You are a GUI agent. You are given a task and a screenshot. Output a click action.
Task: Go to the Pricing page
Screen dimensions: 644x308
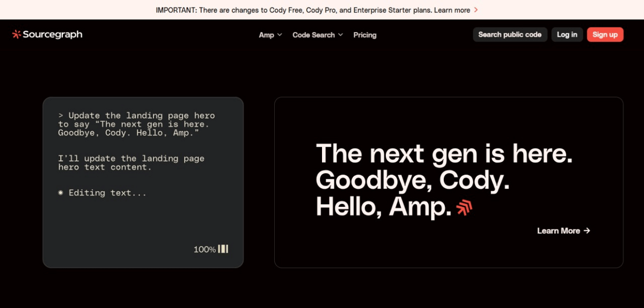(x=365, y=35)
